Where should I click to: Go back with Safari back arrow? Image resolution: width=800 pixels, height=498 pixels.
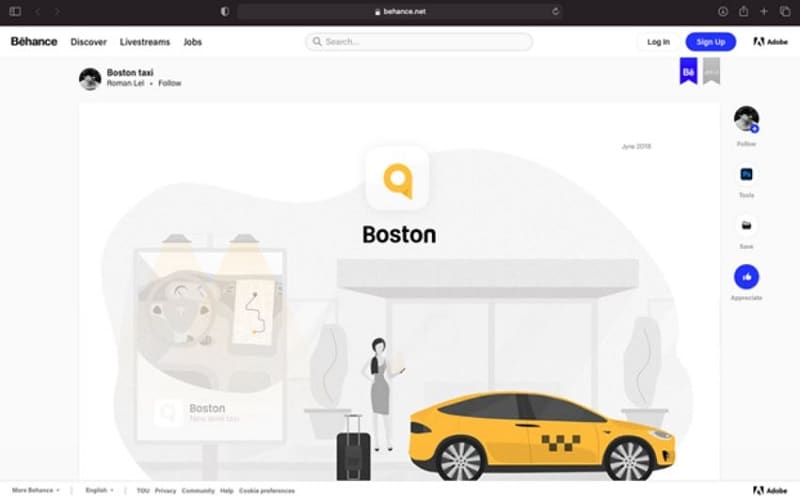[x=38, y=11]
